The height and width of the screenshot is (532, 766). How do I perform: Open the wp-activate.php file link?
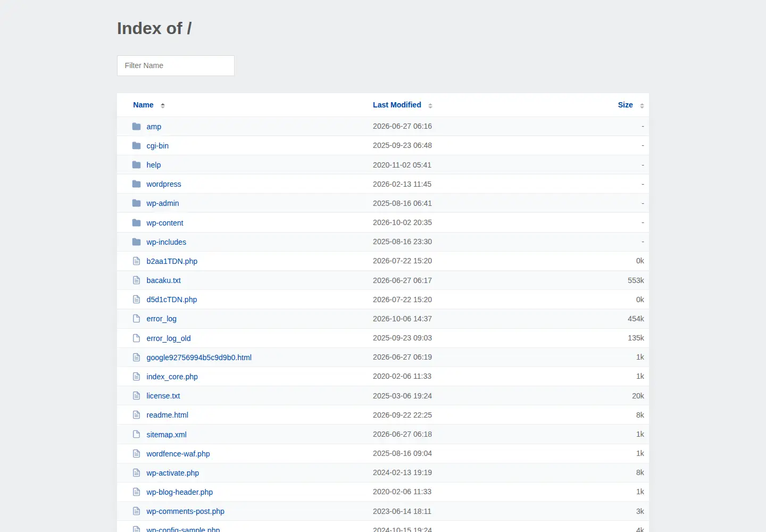coord(173,473)
